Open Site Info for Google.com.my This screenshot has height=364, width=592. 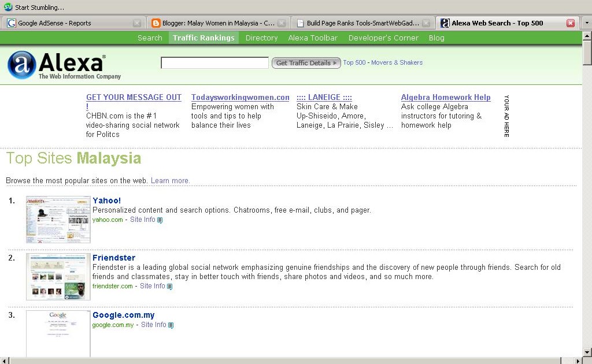[x=153, y=325]
